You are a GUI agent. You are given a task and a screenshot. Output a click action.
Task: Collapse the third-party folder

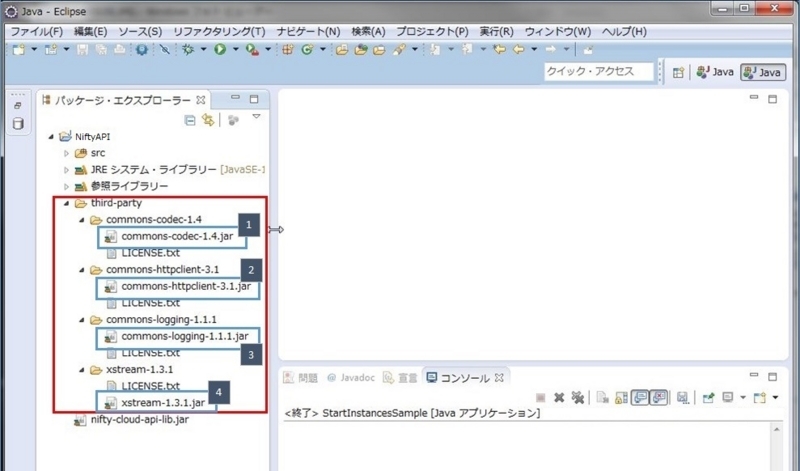(x=66, y=203)
